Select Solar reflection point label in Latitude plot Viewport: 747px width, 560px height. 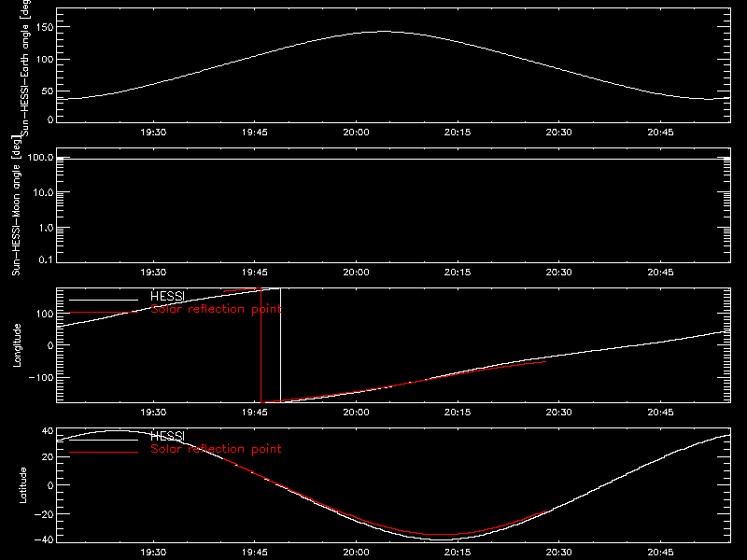(216, 449)
